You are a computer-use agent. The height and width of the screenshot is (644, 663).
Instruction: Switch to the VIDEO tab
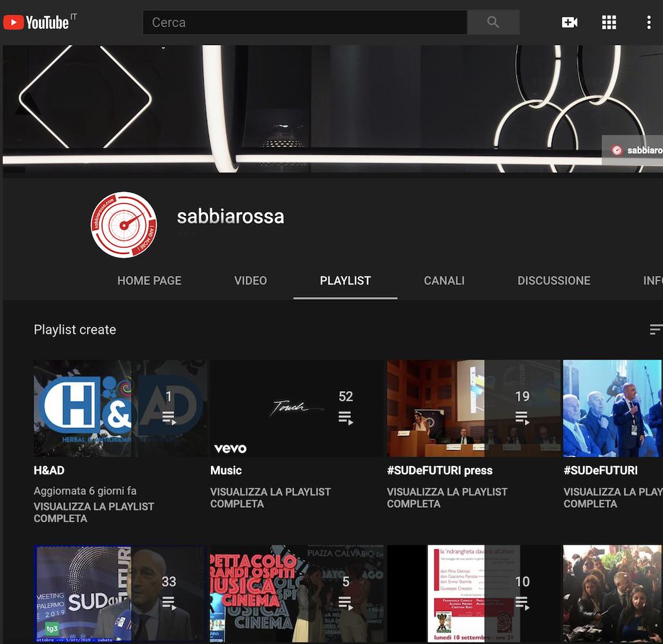[251, 280]
